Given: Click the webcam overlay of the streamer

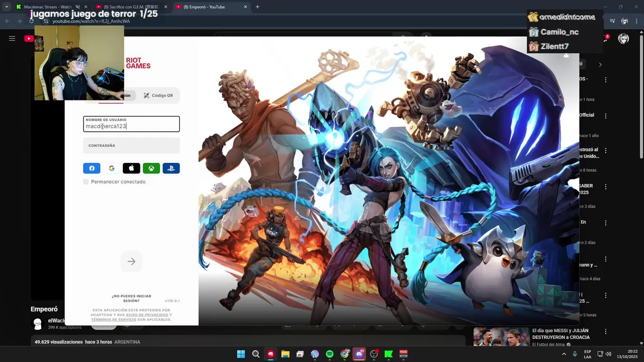Looking at the screenshot, I should (79, 62).
